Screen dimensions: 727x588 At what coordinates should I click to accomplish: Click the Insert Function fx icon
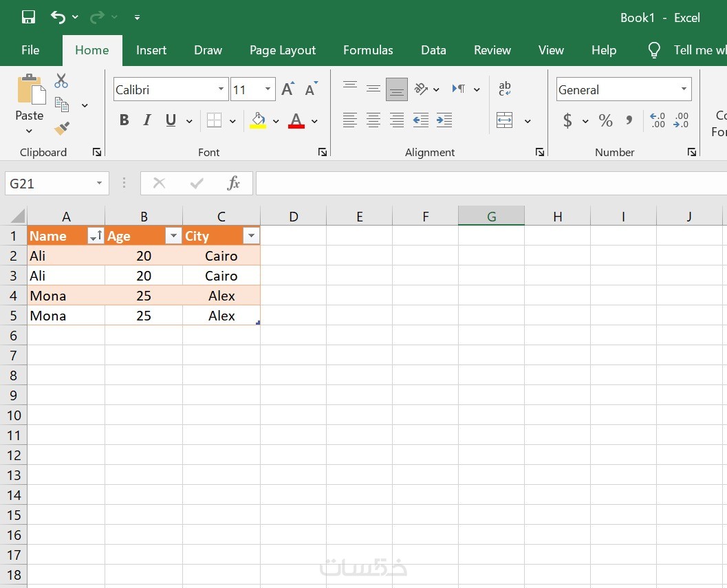pyautogui.click(x=234, y=183)
